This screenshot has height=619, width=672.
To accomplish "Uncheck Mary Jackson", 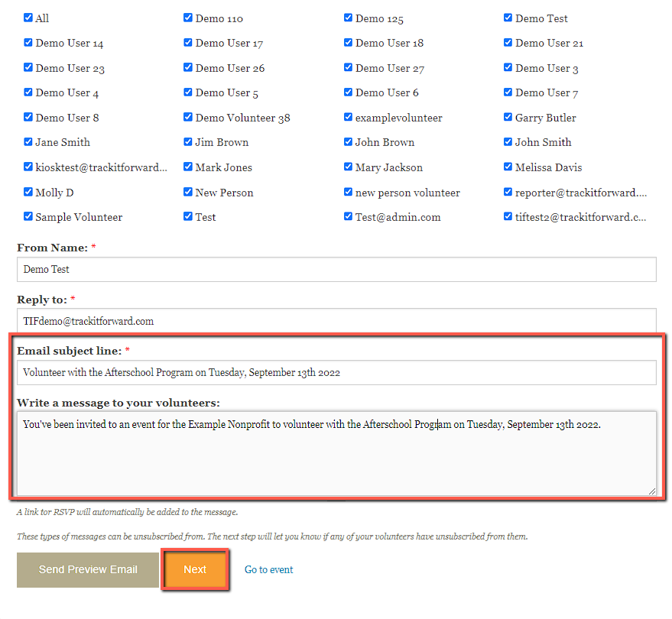I will pyautogui.click(x=348, y=167).
